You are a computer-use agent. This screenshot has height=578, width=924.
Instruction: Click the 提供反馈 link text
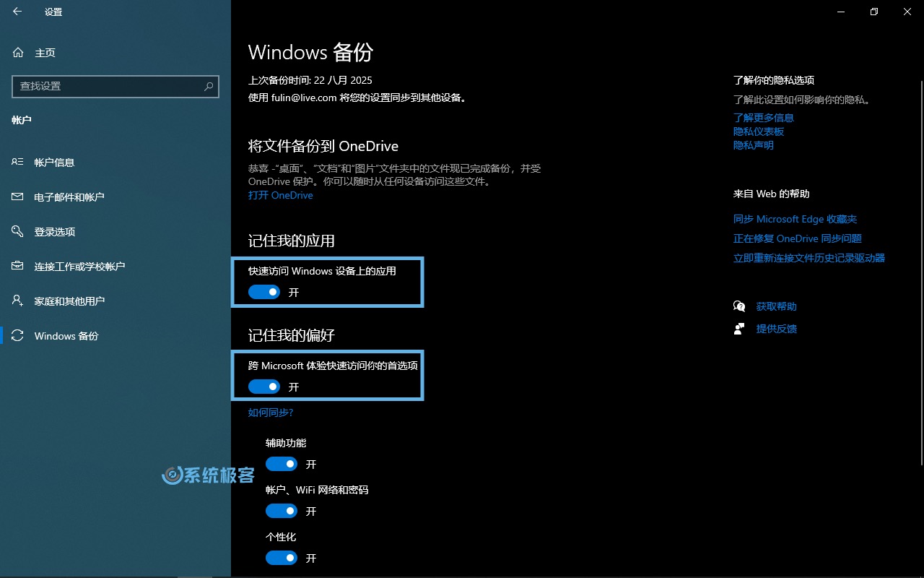[x=777, y=329]
